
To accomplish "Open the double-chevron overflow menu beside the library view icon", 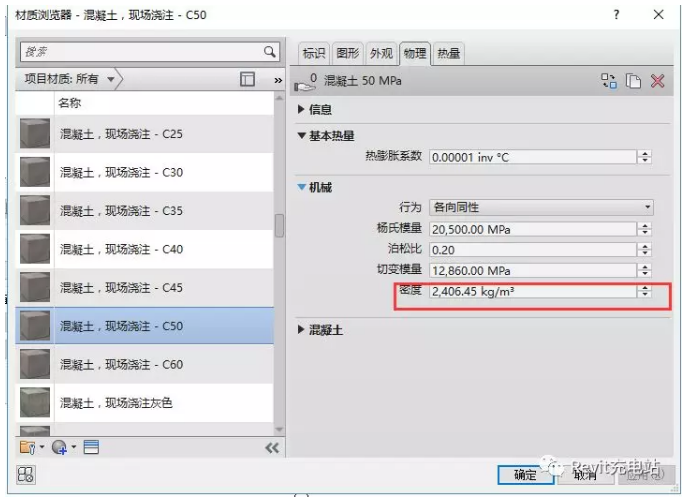I will (x=278, y=80).
